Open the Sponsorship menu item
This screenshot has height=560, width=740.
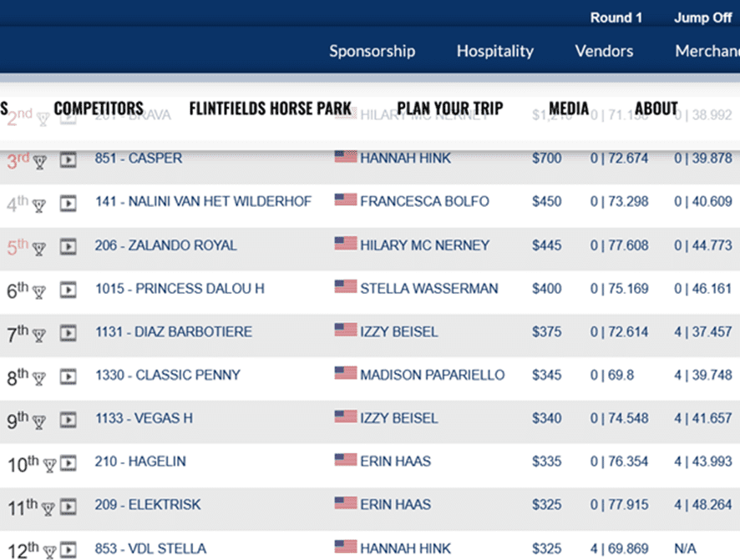click(x=372, y=51)
